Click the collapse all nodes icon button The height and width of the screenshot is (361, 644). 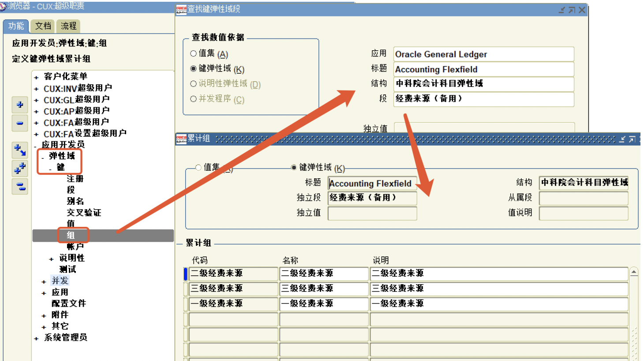pyautogui.click(x=20, y=186)
